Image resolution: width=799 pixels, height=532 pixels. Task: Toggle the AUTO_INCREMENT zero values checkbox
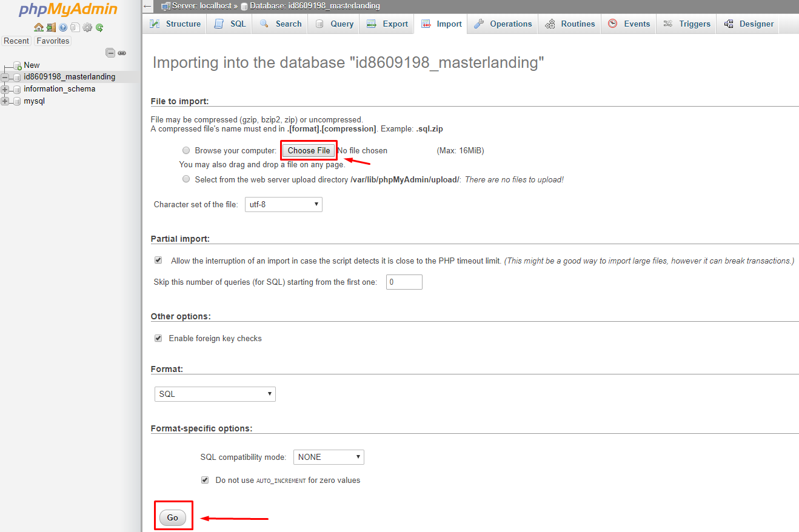(x=205, y=480)
